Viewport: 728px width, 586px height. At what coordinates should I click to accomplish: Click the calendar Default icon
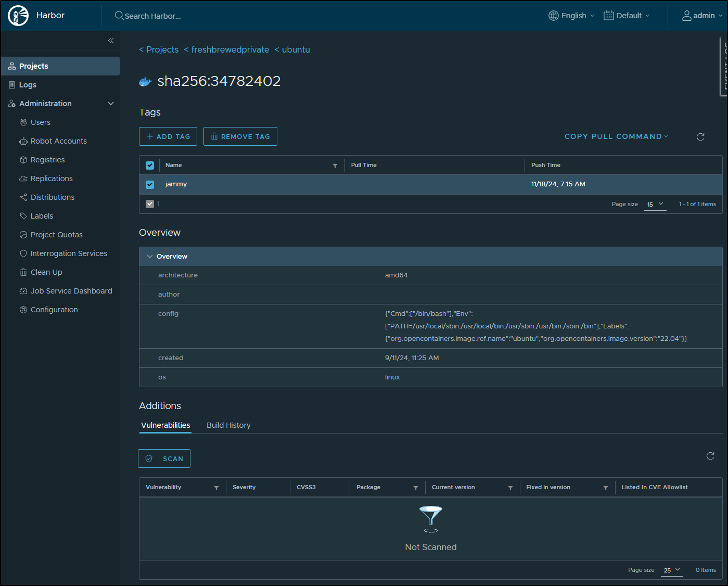[x=609, y=16]
